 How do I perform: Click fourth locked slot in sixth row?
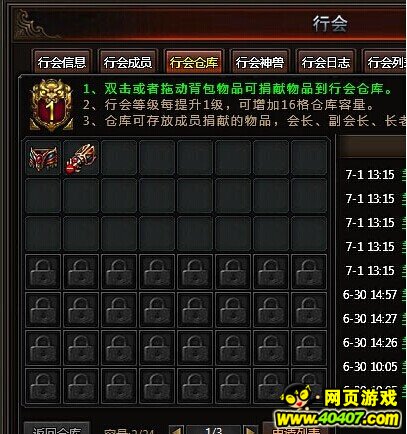pyautogui.click(x=157, y=348)
